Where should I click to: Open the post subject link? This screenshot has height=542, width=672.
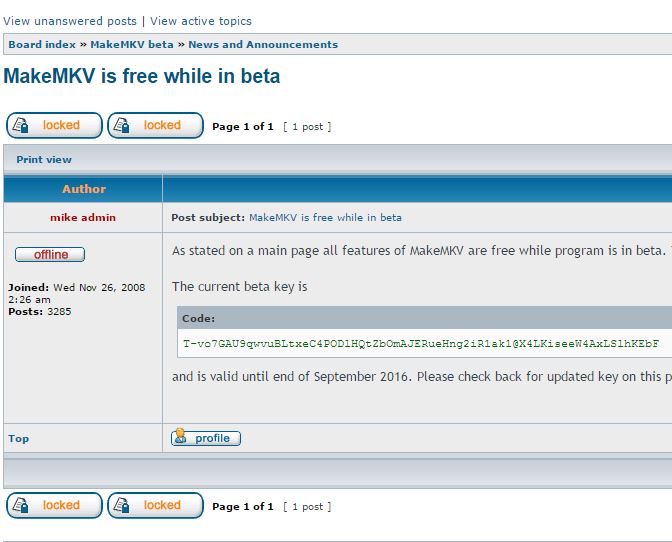[325, 218]
